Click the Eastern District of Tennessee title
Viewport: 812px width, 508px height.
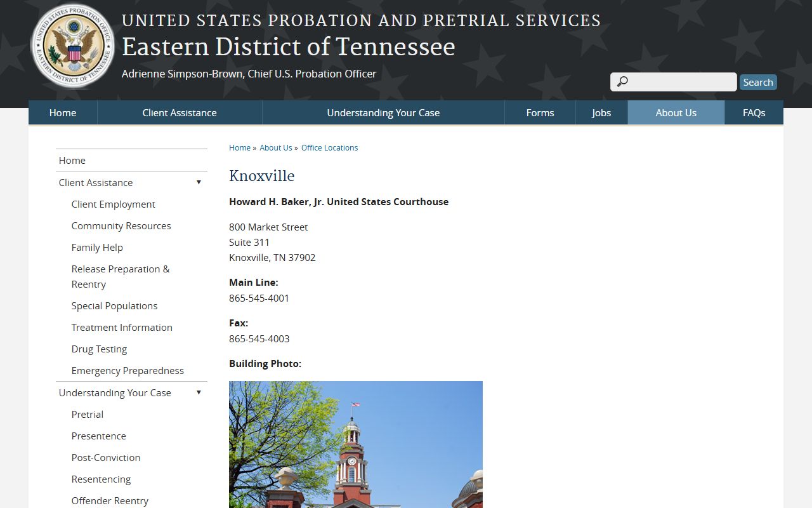click(x=289, y=47)
